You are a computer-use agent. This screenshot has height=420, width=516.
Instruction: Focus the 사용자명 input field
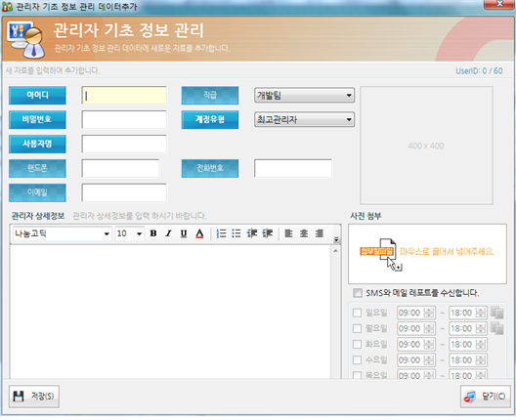pos(124,144)
